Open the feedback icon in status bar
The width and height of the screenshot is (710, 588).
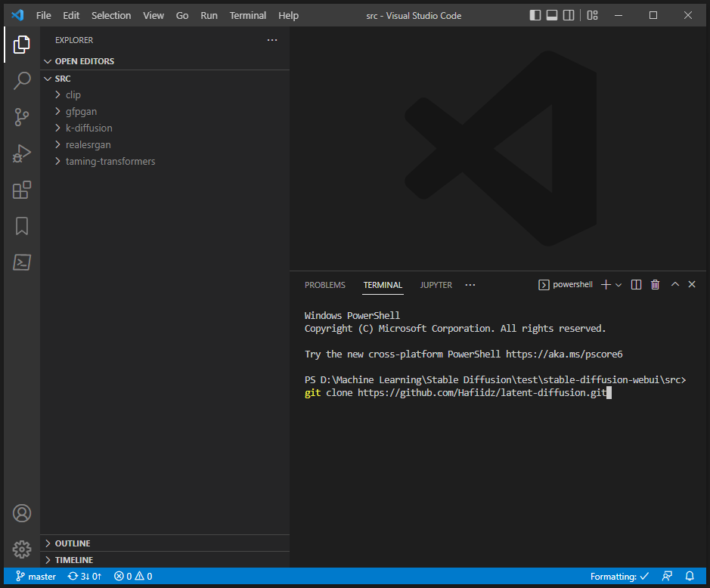[x=667, y=576]
